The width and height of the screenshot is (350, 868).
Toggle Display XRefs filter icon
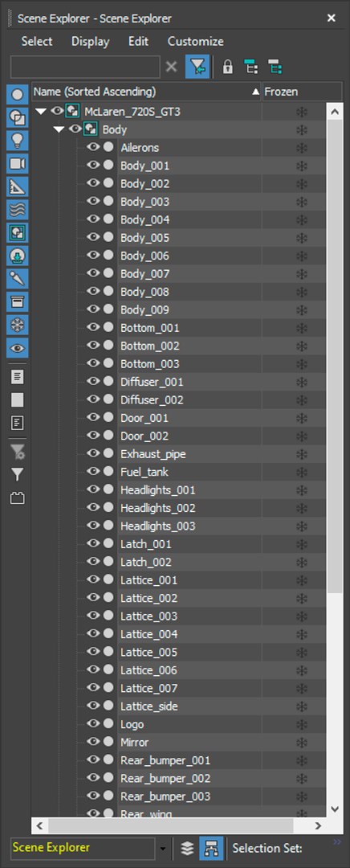coord(17,256)
